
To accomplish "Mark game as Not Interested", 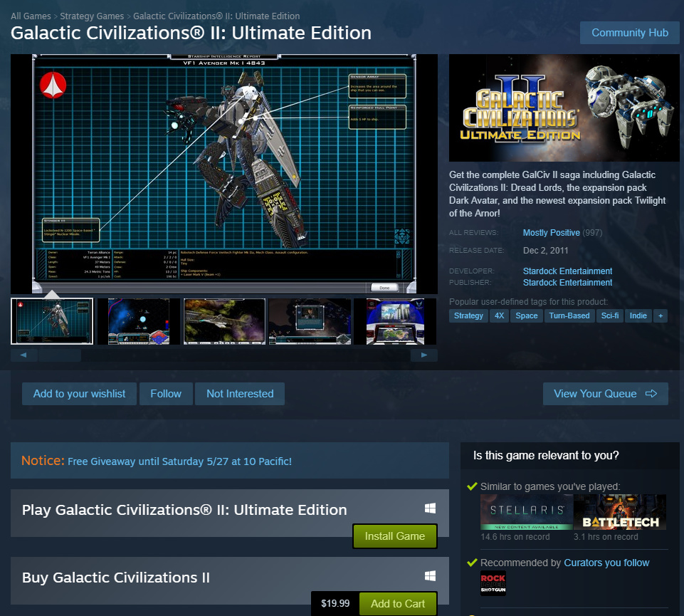I will point(240,394).
